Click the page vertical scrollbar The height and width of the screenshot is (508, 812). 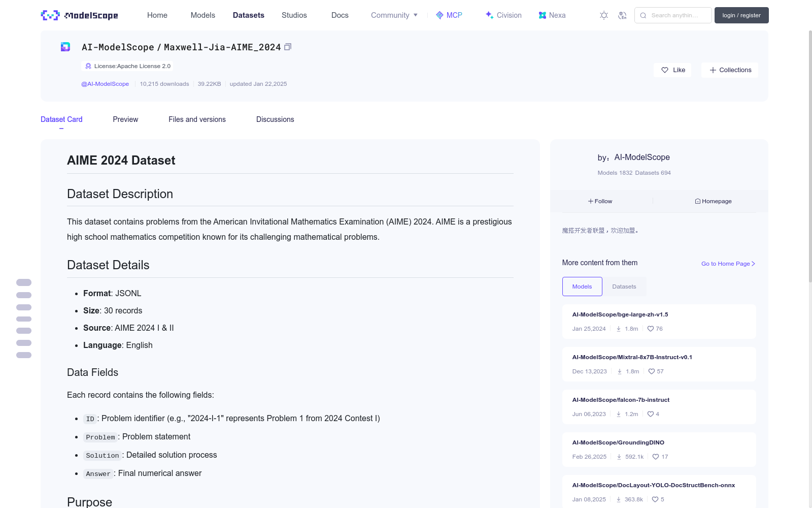(x=810, y=156)
